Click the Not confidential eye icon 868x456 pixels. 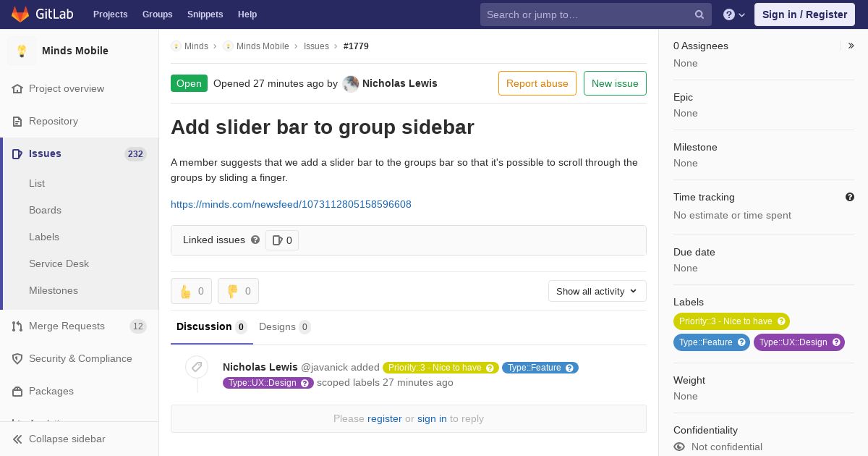[x=679, y=447]
